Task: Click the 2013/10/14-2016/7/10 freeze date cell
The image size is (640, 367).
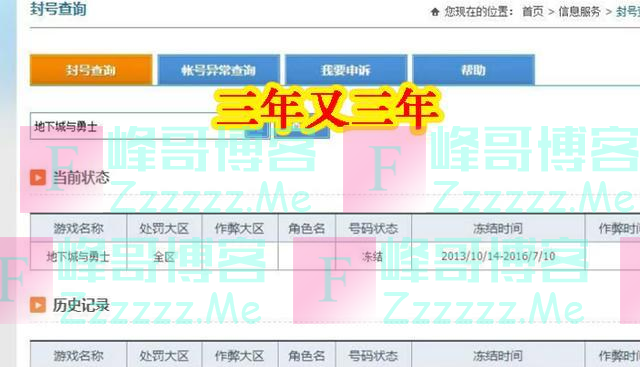Action: [498, 256]
